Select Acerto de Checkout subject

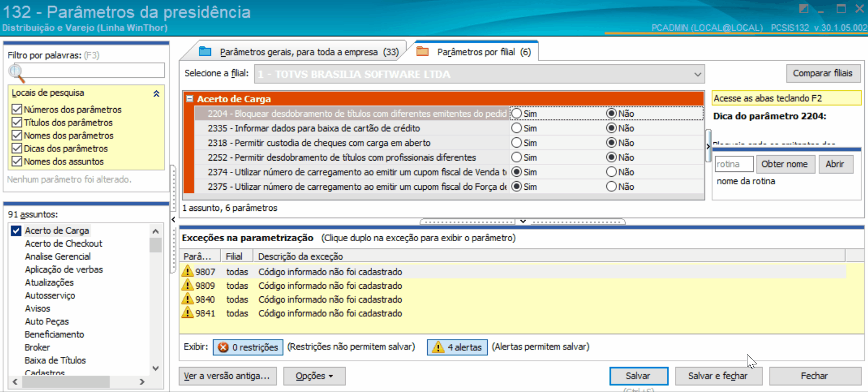(63, 243)
